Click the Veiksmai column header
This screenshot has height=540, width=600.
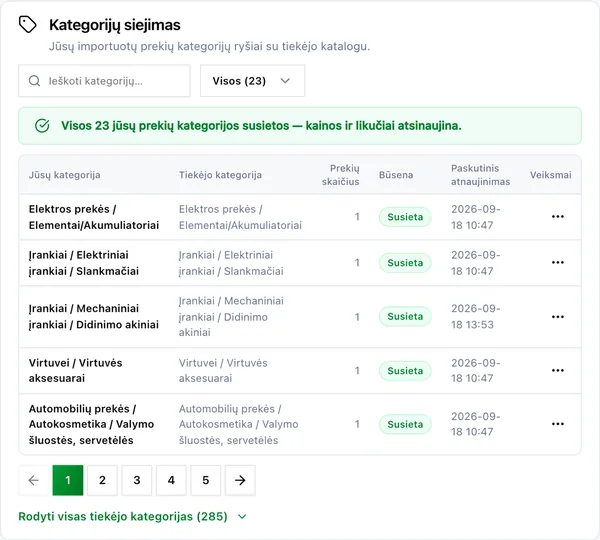point(550,175)
